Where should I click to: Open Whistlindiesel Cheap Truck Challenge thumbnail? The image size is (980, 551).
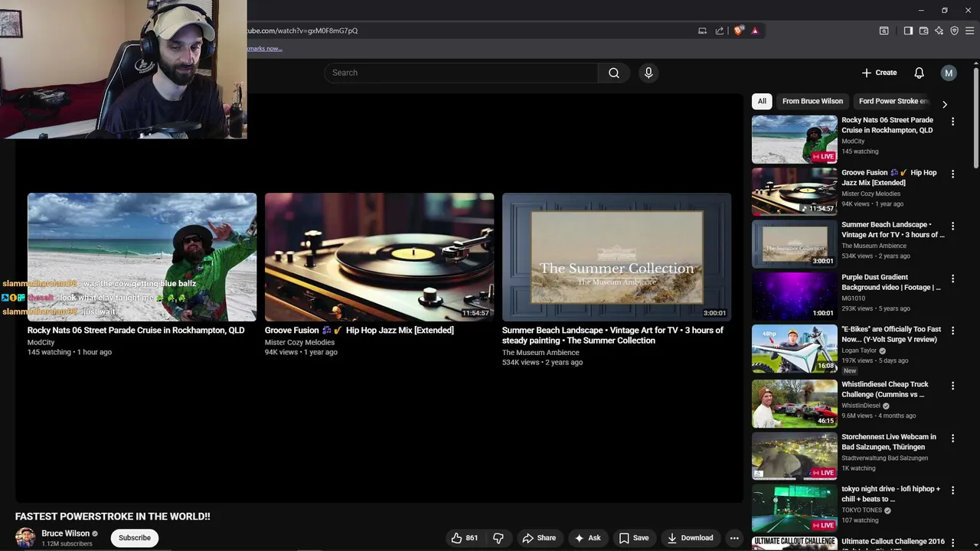tap(794, 403)
